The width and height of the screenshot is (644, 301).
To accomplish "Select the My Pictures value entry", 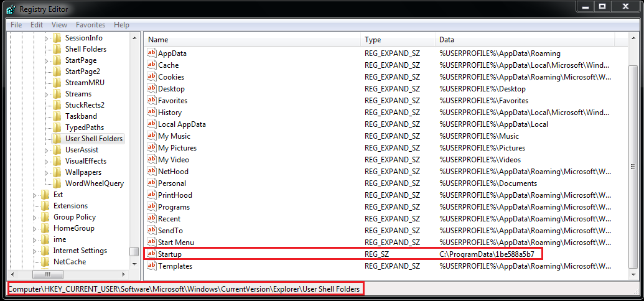I will tap(177, 148).
